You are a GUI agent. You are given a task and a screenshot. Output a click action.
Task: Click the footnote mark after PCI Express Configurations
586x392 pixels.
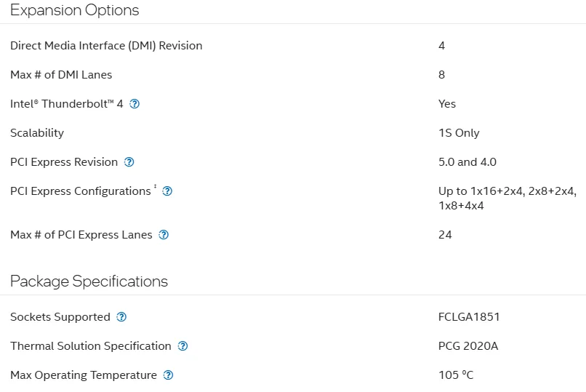[155, 186]
